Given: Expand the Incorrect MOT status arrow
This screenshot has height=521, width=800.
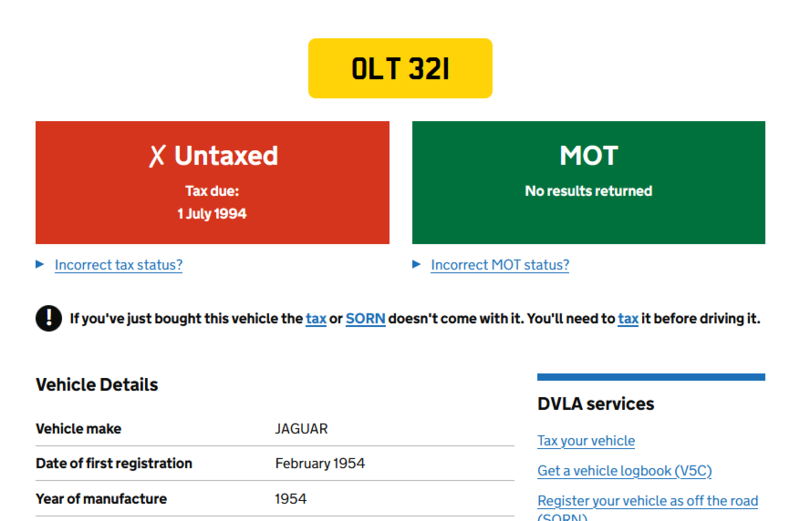Looking at the screenshot, I should pyautogui.click(x=417, y=265).
